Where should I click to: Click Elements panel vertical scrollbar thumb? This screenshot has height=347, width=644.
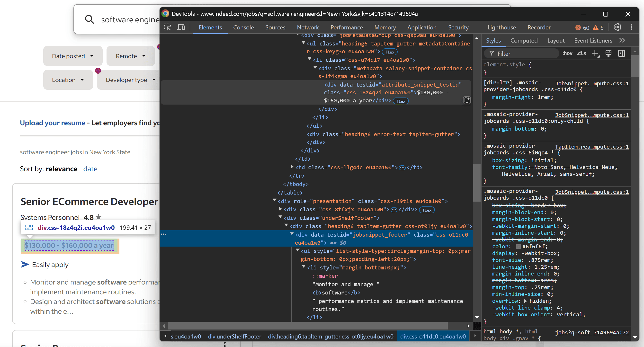(477, 183)
